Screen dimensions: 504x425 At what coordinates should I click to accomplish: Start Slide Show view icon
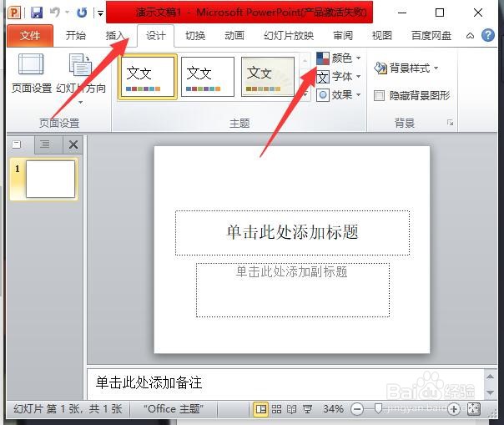click(307, 409)
